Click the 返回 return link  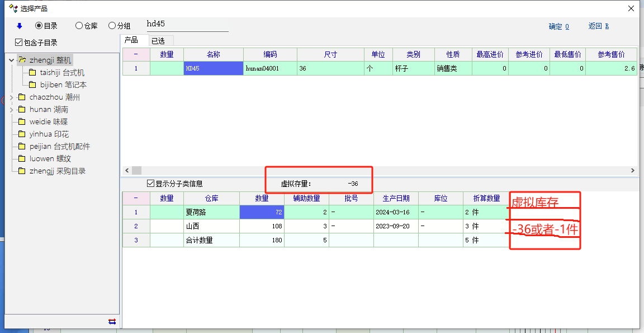[x=598, y=26]
